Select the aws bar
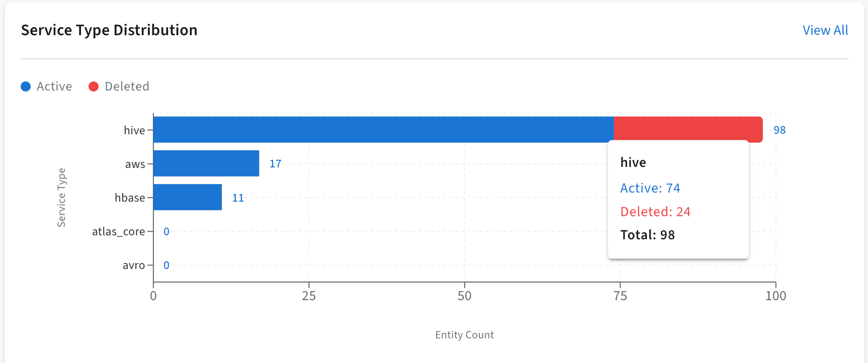The image size is (868, 363). point(206,163)
